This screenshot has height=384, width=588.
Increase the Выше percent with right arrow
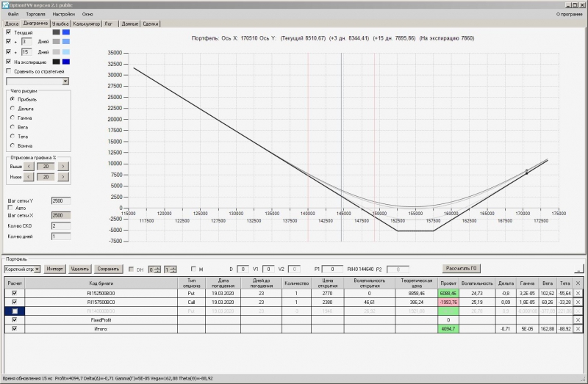[x=63, y=167]
